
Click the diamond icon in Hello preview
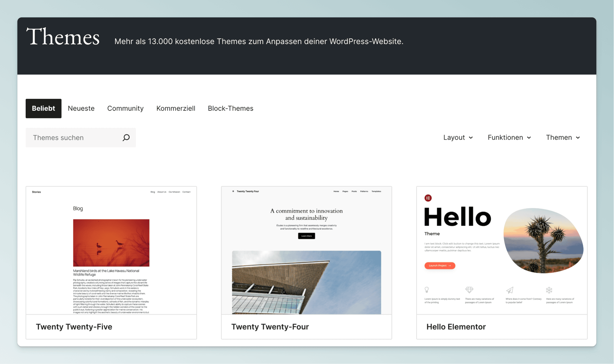[x=469, y=290]
